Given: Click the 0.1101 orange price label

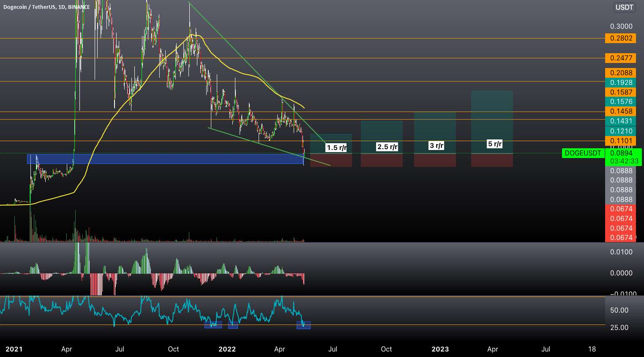Looking at the screenshot, I should [620, 141].
